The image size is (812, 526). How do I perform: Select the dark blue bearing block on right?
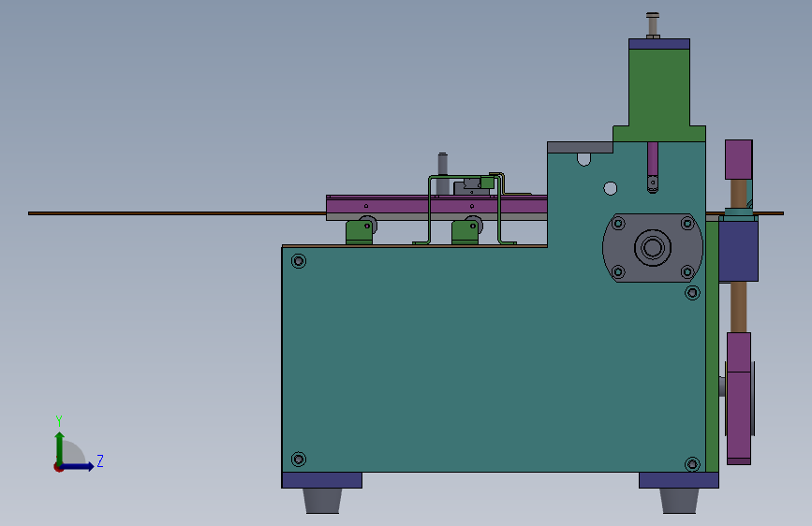click(x=738, y=251)
